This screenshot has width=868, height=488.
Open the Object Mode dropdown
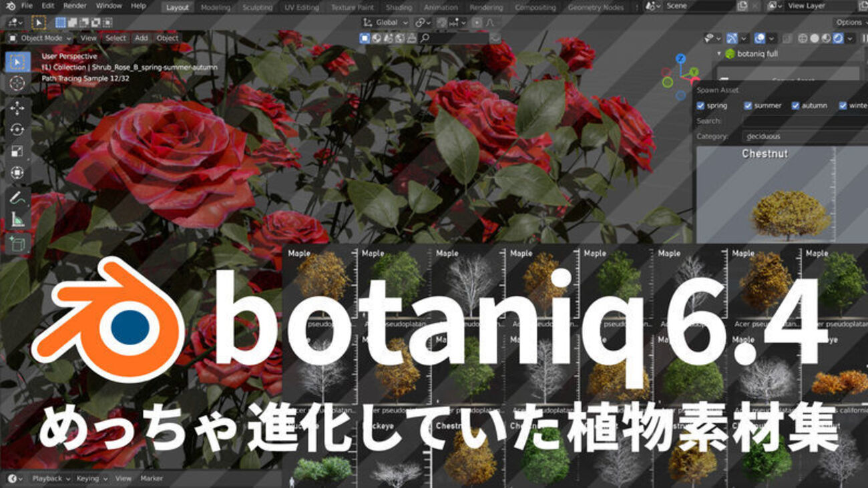(x=41, y=38)
